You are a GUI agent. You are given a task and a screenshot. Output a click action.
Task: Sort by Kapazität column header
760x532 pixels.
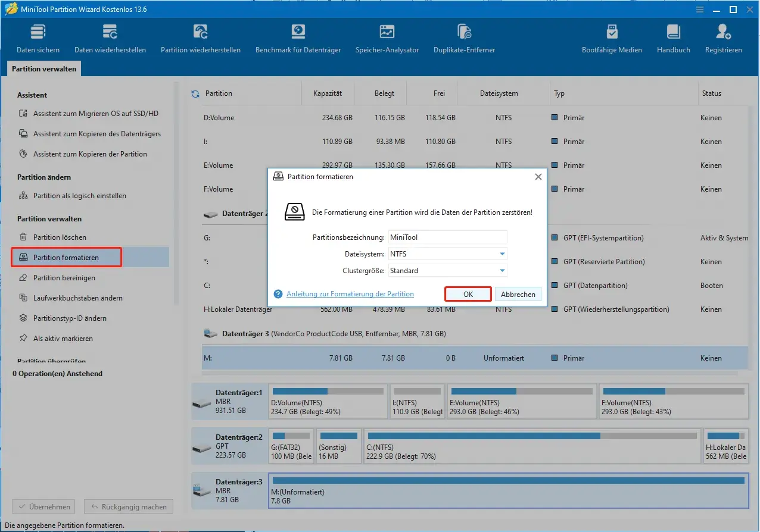coord(328,93)
